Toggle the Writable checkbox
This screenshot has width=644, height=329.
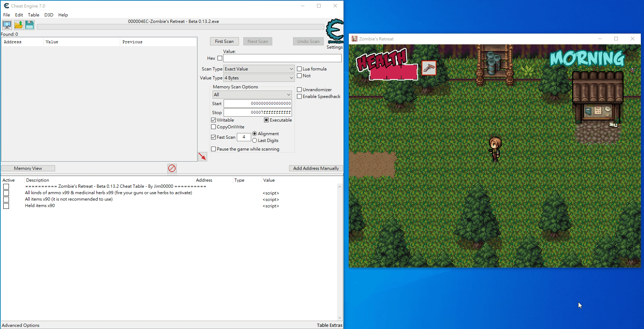(214, 120)
